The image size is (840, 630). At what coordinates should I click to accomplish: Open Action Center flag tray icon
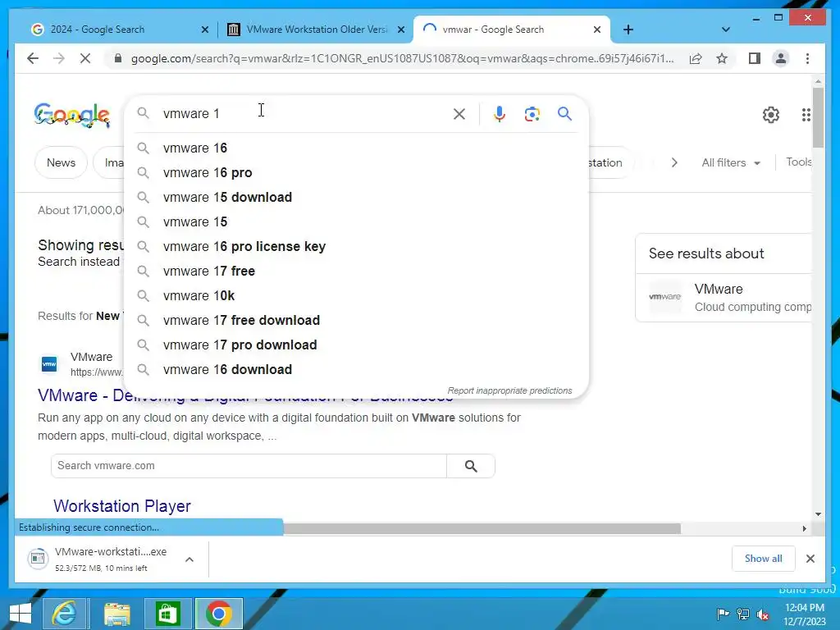click(722, 614)
